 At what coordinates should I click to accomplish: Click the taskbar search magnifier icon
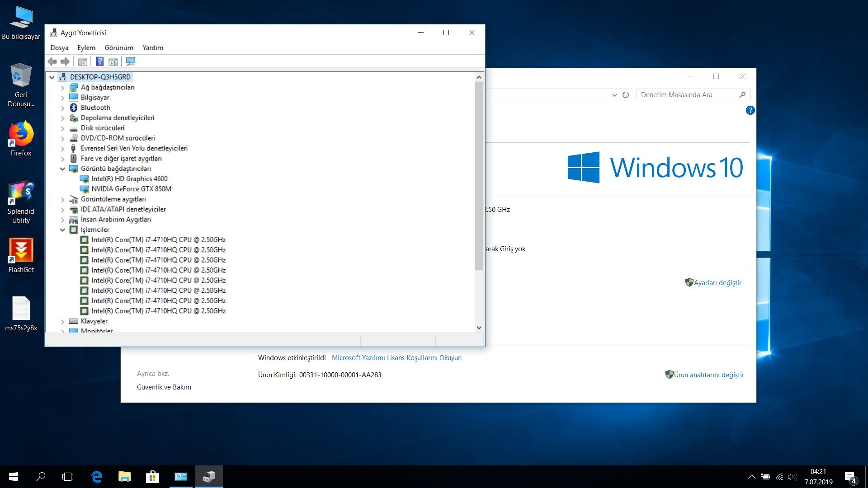[41, 477]
